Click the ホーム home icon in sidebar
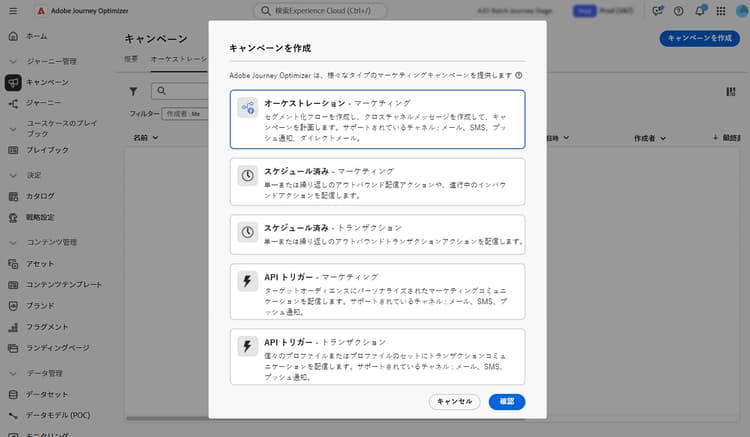This screenshot has height=437, width=750. (13, 36)
